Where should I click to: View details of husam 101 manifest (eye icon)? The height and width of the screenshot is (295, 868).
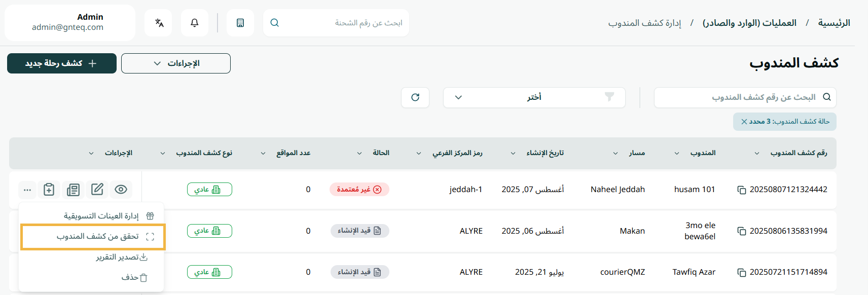click(x=121, y=189)
